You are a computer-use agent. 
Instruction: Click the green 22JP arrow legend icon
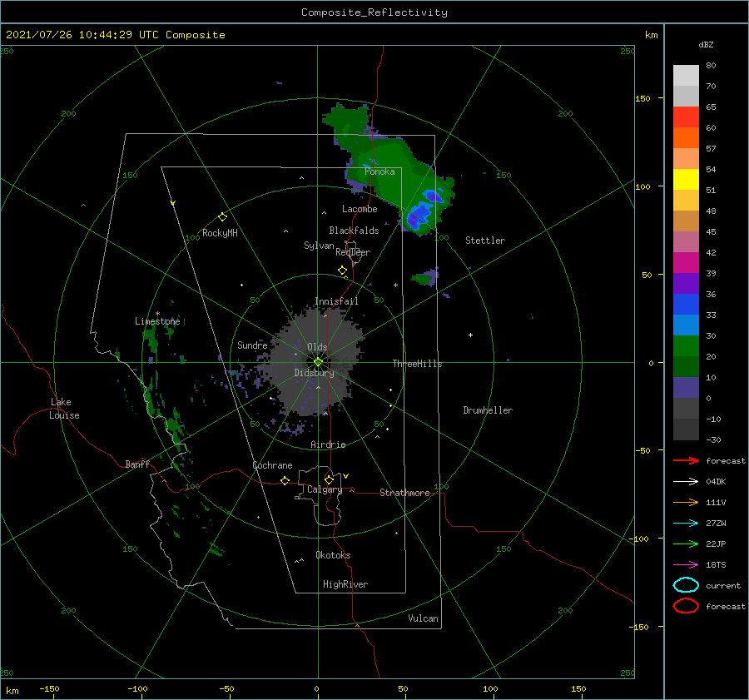[x=686, y=544]
